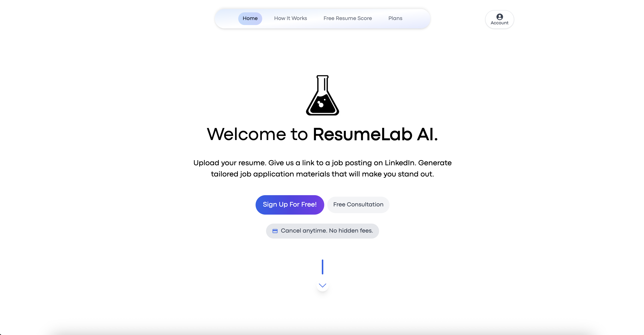This screenshot has height=335, width=644.
Task: Click the credit card icon in the badge
Action: 275,231
